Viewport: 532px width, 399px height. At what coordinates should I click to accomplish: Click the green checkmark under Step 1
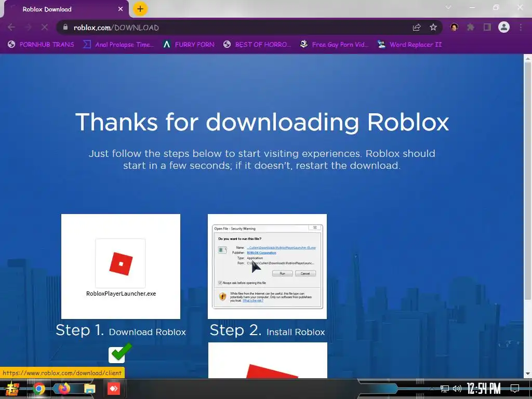[120, 353]
